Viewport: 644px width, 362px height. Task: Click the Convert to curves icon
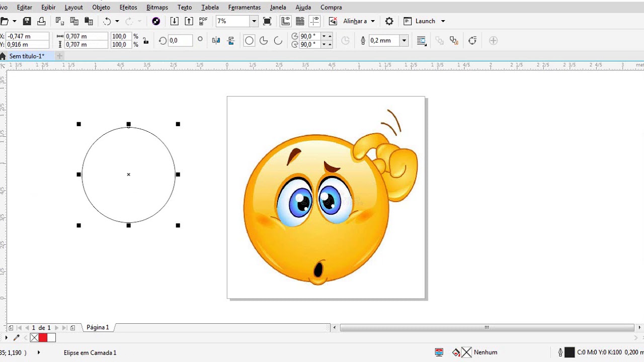472,41
